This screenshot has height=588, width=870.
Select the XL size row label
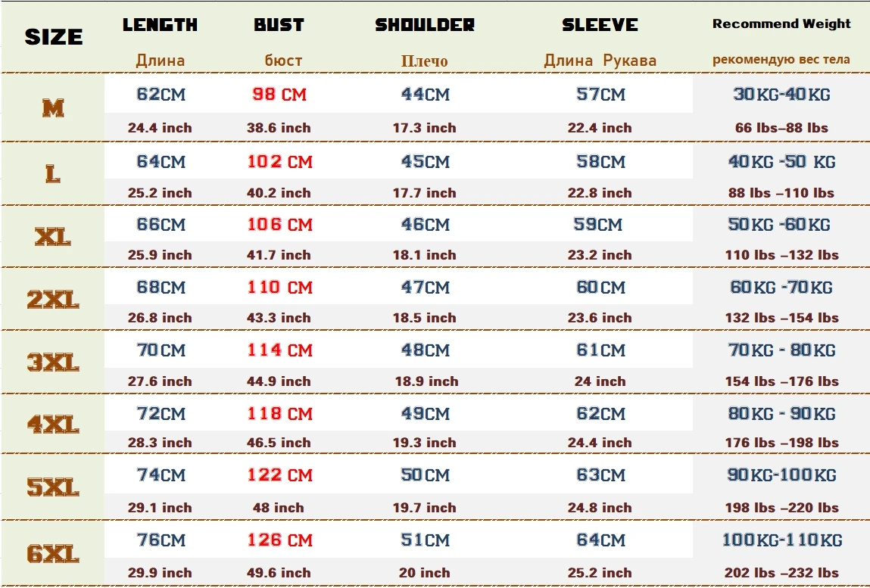point(53,238)
